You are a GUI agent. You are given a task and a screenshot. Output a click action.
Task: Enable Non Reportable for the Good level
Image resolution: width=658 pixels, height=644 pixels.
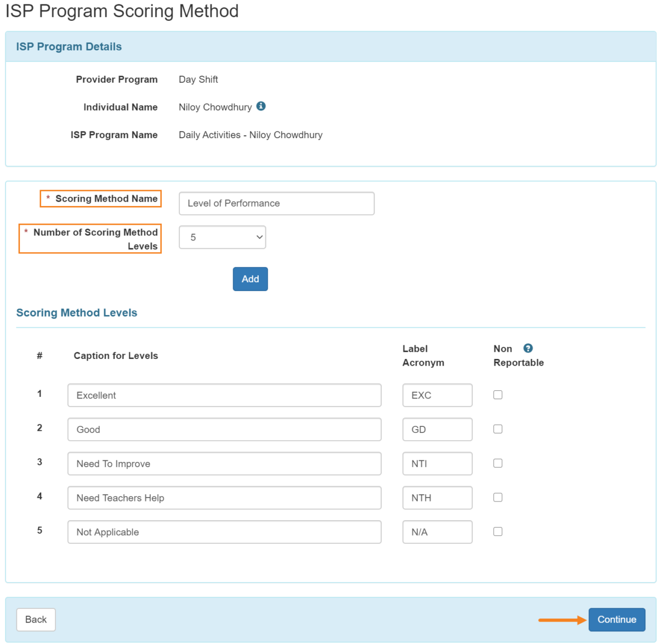click(x=497, y=429)
